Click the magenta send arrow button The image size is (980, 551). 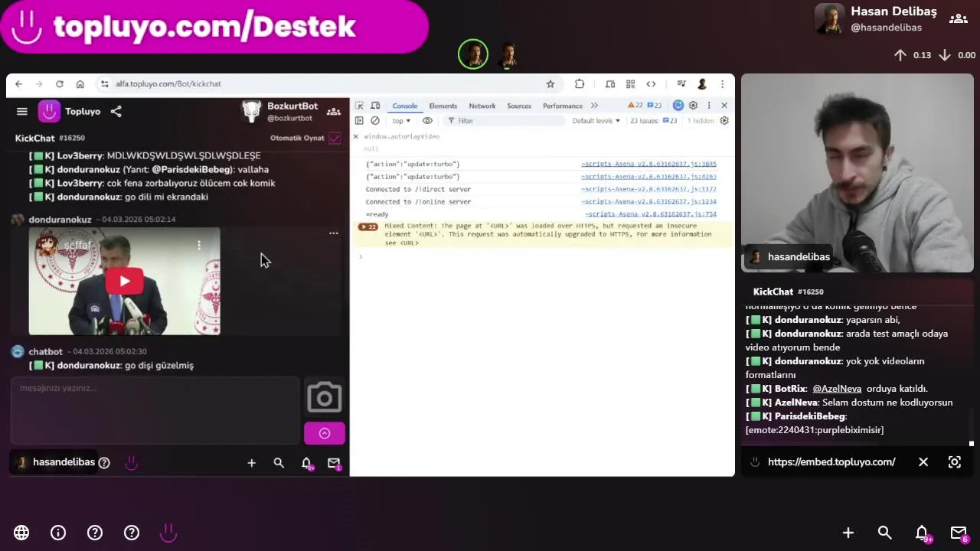point(325,434)
